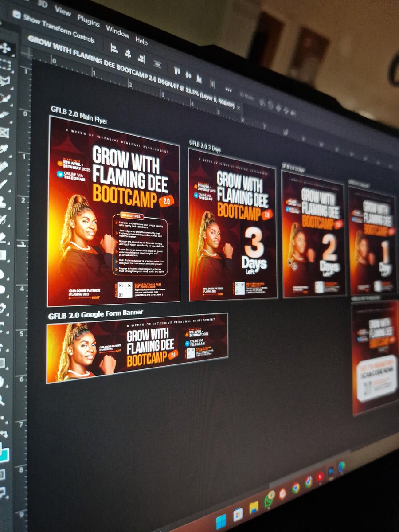Select the Brush tool
This screenshot has width=399, height=532.
coord(3,183)
